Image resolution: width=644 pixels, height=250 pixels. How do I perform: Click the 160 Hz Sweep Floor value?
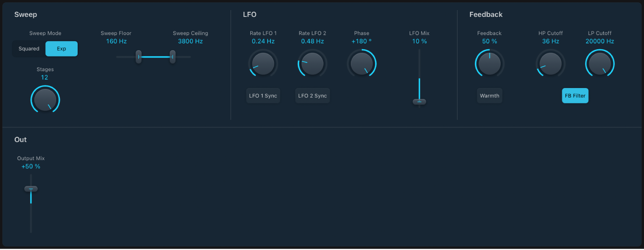click(116, 41)
